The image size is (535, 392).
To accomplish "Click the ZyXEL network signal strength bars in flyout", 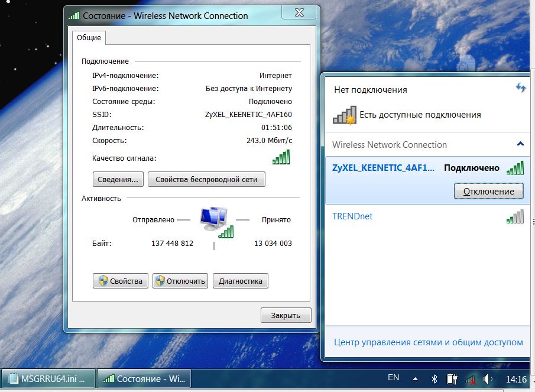I will (515, 168).
